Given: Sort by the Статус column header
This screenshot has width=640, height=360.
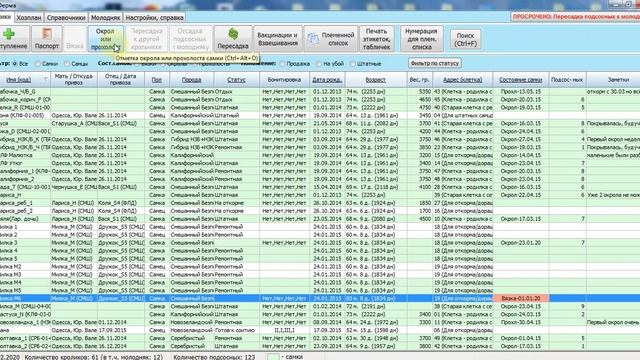Looking at the screenshot, I should coord(236,80).
